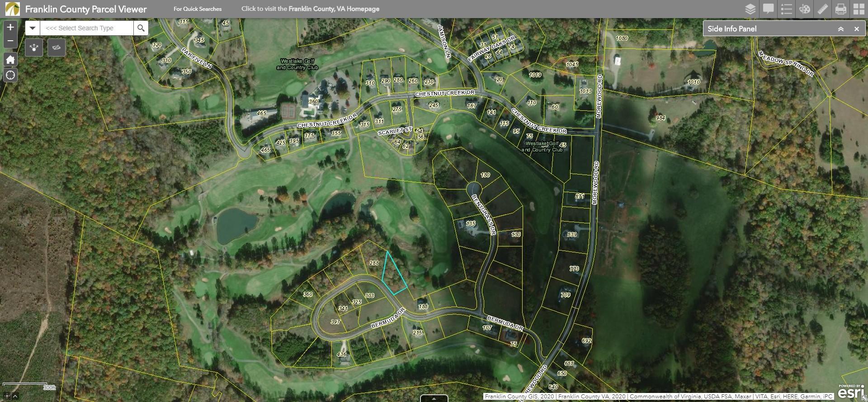Locate my position on map
Viewport: 868px width, 402px height.
[10, 75]
